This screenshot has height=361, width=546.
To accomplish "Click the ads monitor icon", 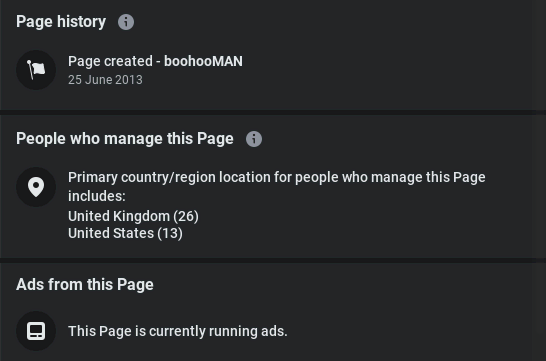I will click(x=36, y=331).
